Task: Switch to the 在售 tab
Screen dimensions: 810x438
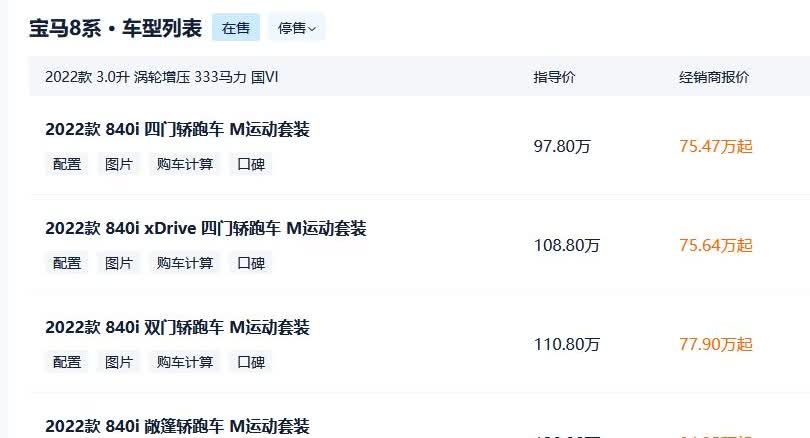Action: 236,28
